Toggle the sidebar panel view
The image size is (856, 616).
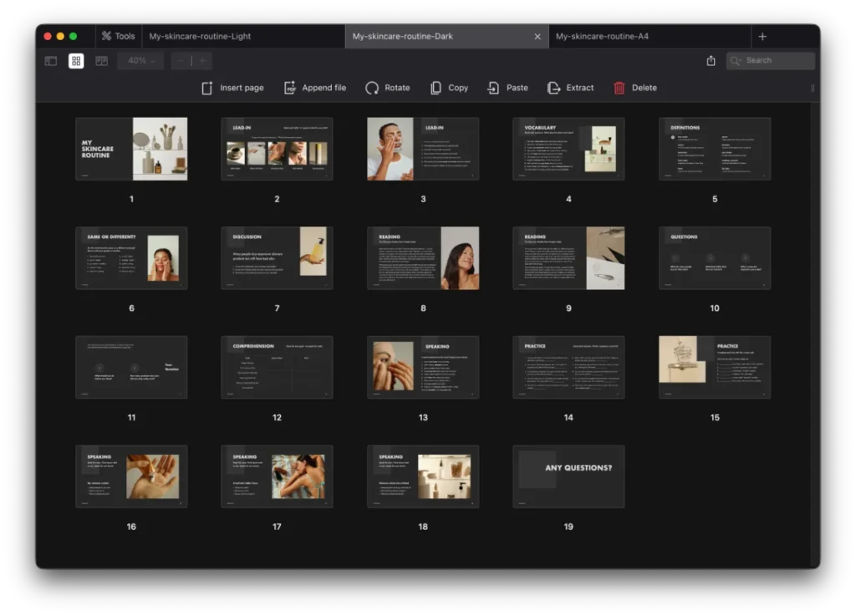click(x=51, y=61)
